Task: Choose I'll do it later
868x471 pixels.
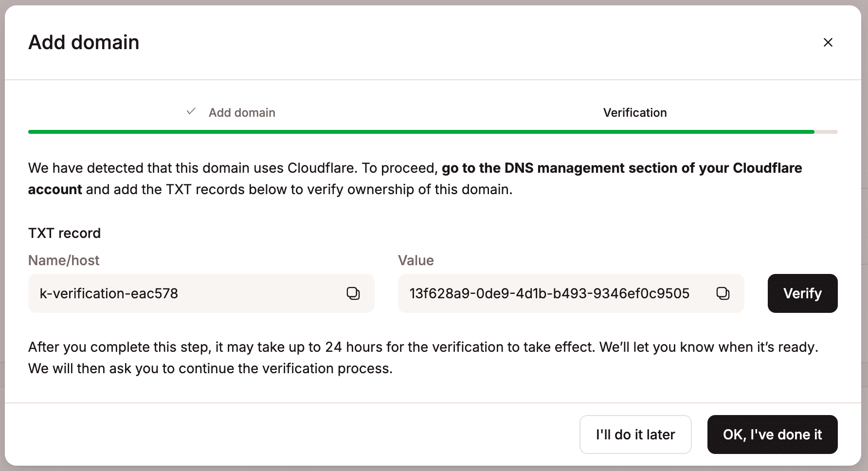Action: point(635,435)
